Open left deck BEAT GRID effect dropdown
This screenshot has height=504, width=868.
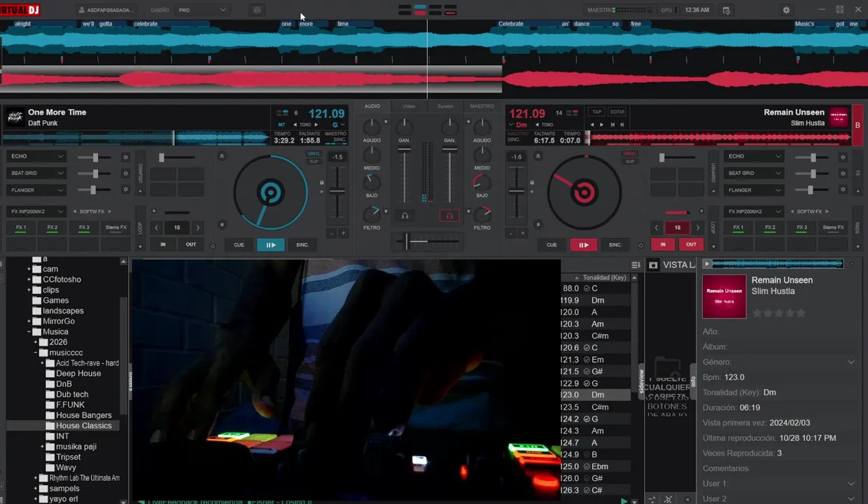pos(36,173)
